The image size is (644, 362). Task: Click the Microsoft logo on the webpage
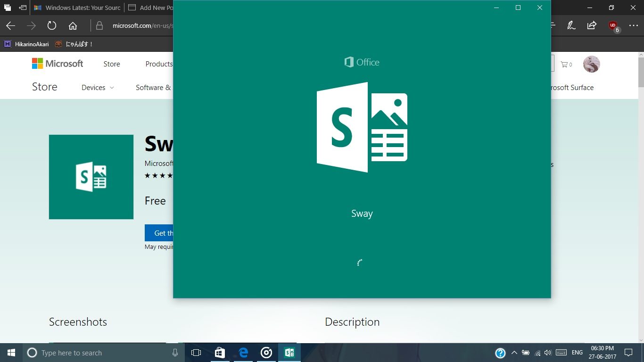coord(58,64)
